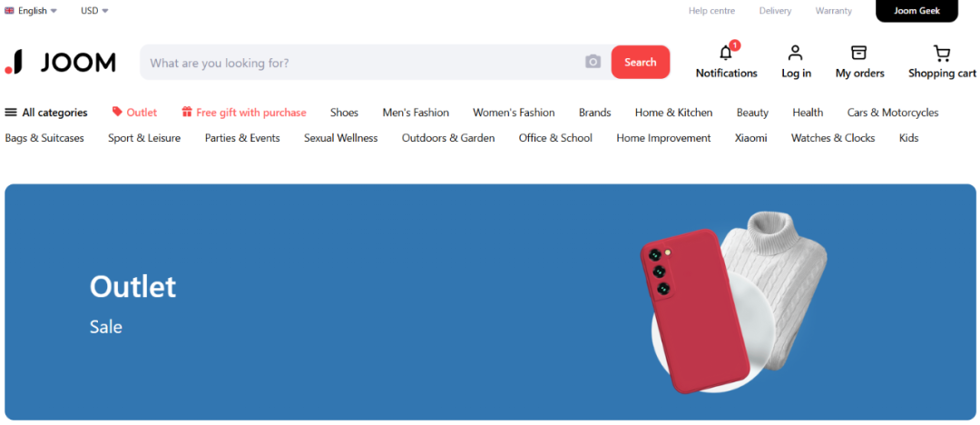Click the Joom logo

[x=61, y=62]
